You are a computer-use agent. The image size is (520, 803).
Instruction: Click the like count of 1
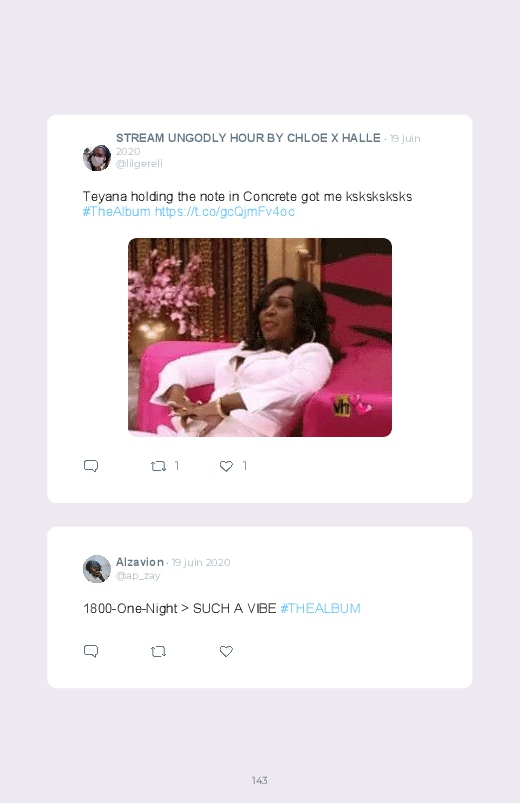pyautogui.click(x=245, y=466)
